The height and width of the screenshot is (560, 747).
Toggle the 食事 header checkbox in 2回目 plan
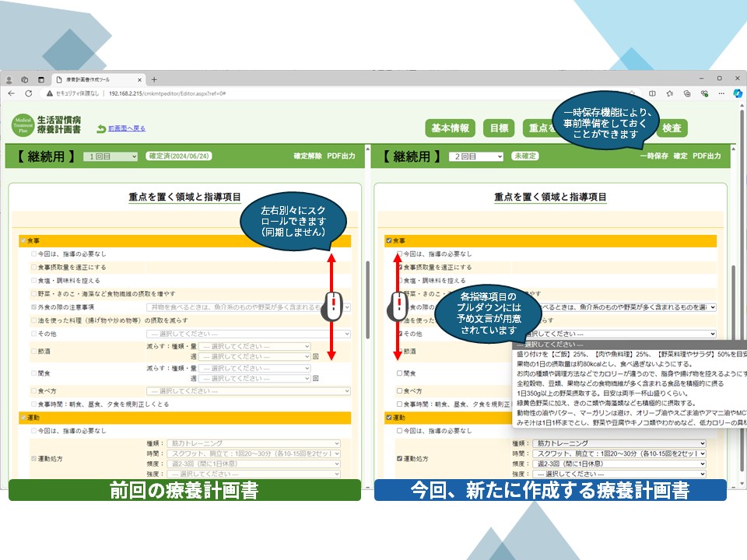tap(389, 241)
